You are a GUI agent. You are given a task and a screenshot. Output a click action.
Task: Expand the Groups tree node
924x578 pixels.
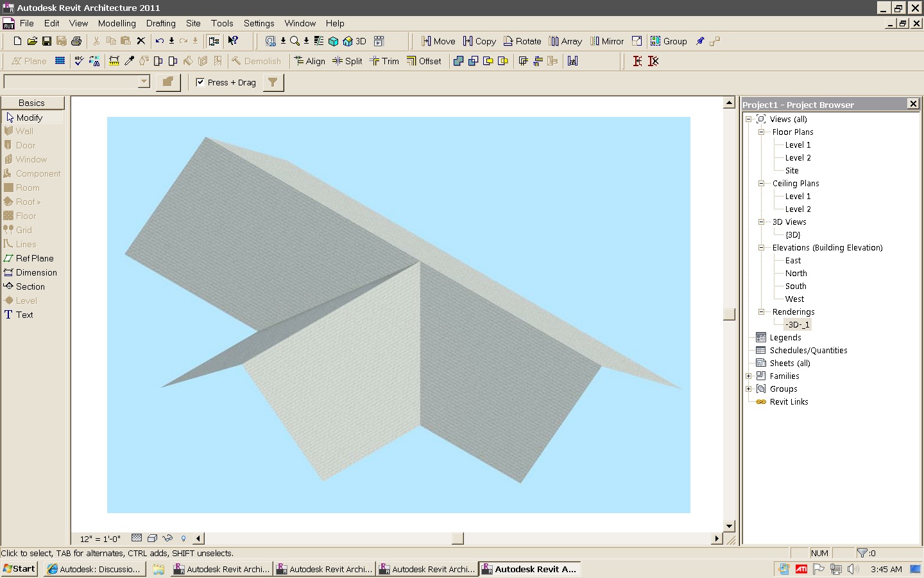(748, 389)
